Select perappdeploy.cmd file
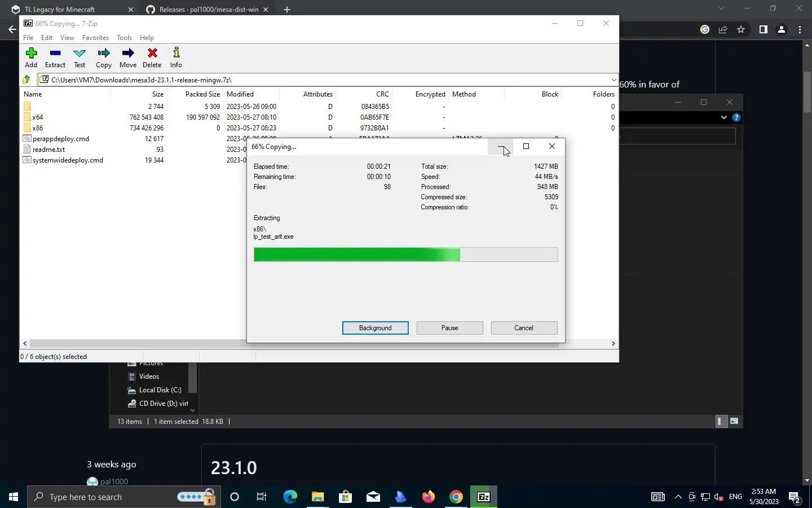The height and width of the screenshot is (508, 812). coord(61,139)
